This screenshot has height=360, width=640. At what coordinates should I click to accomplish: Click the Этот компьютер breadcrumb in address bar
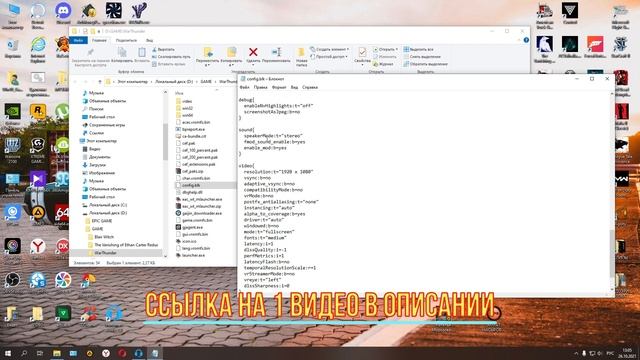click(133, 82)
